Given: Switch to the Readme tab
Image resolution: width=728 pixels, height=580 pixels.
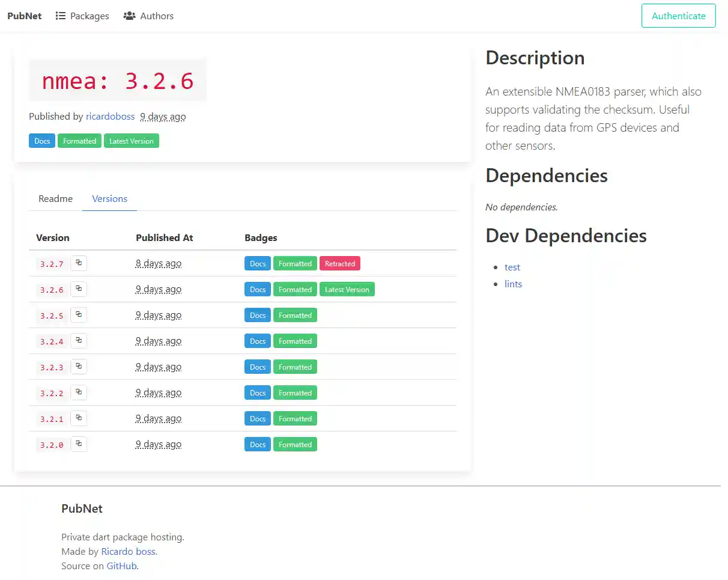Looking at the screenshot, I should [55, 198].
